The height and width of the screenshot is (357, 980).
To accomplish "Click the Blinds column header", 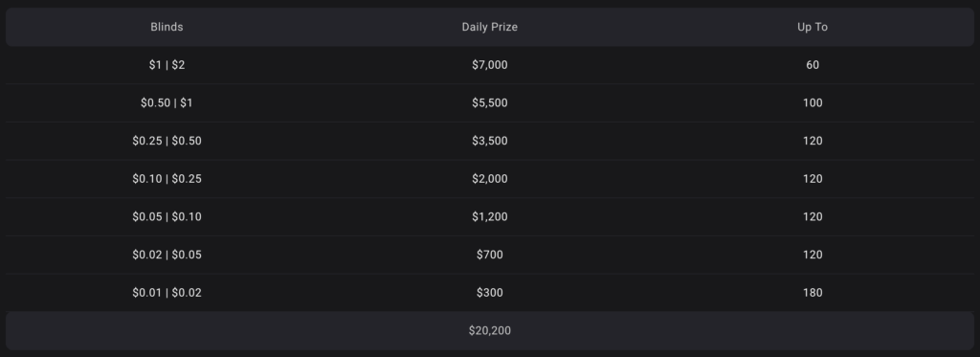I will click(x=167, y=27).
